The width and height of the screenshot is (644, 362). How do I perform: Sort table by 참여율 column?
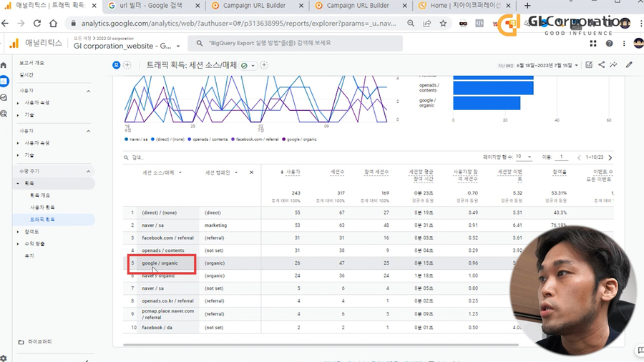(x=560, y=172)
